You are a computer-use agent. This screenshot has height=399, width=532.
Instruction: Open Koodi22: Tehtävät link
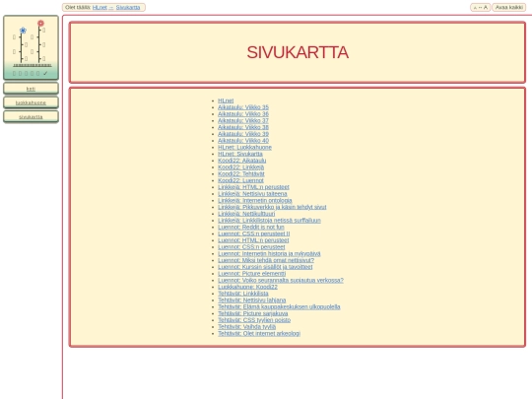[241, 173]
